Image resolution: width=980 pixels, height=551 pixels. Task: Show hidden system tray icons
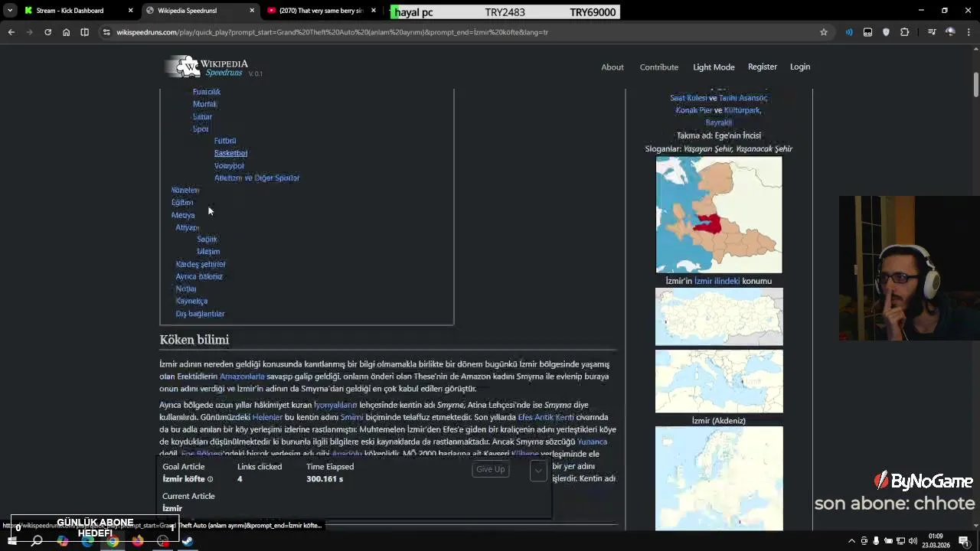[851, 541]
